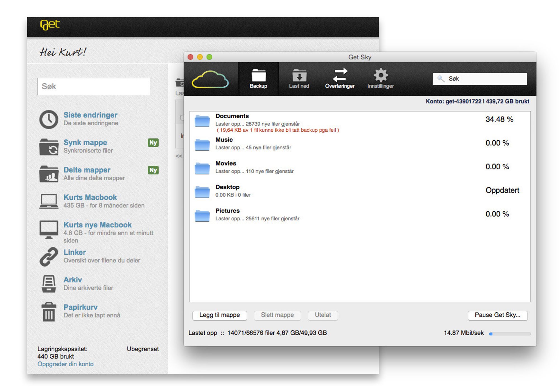
Task: Minimize Get Sky window with yellow button
Action: pos(200,57)
